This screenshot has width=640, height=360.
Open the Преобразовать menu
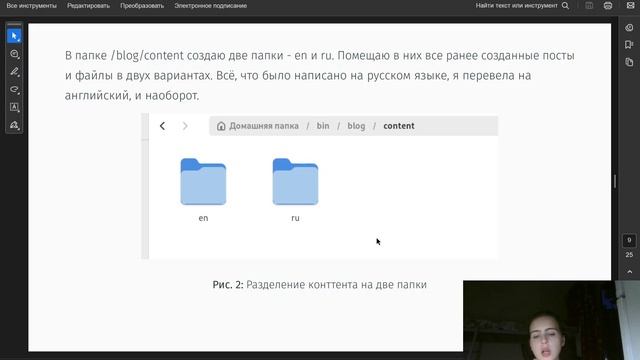coord(142,6)
